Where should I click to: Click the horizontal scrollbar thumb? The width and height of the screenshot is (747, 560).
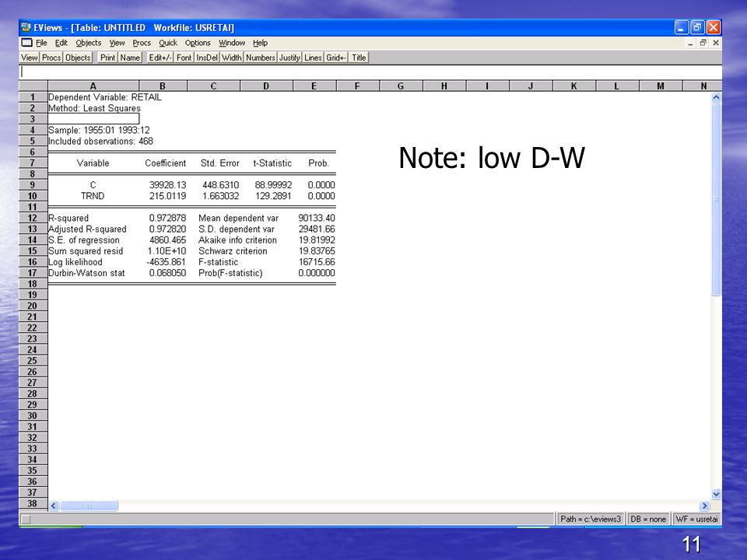(x=89, y=506)
